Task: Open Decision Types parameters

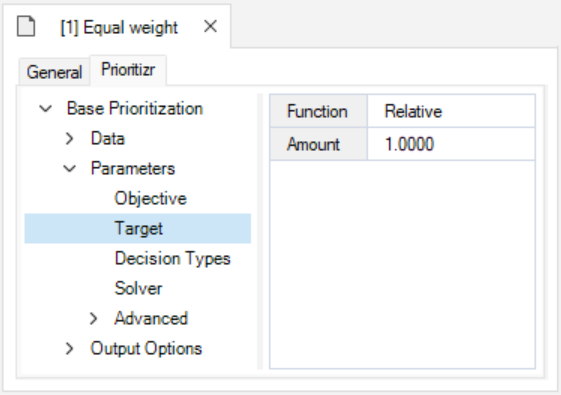Action: [172, 259]
